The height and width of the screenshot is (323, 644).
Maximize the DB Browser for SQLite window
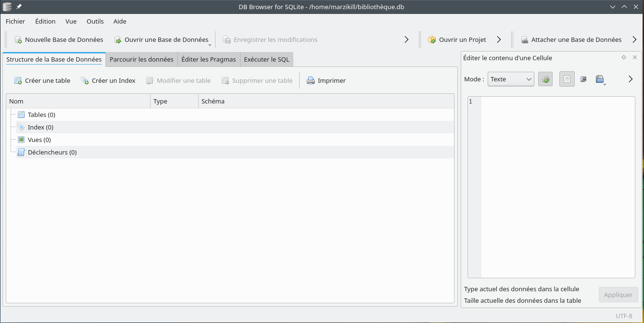coord(624,7)
